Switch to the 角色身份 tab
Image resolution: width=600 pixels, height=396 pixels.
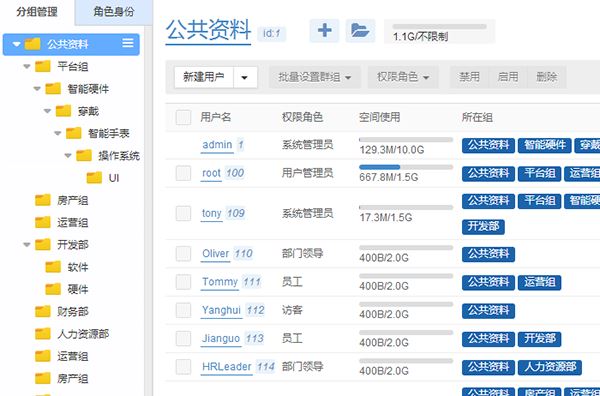114,12
